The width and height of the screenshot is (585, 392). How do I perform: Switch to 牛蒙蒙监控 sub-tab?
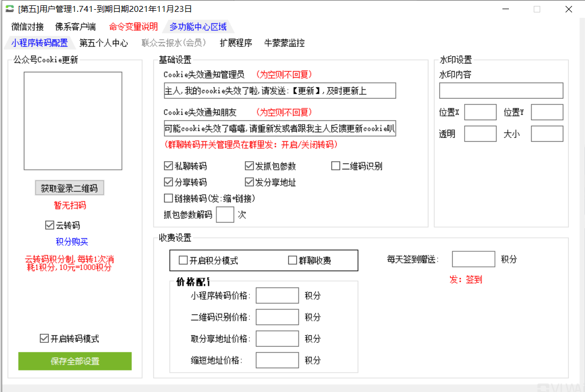point(284,43)
